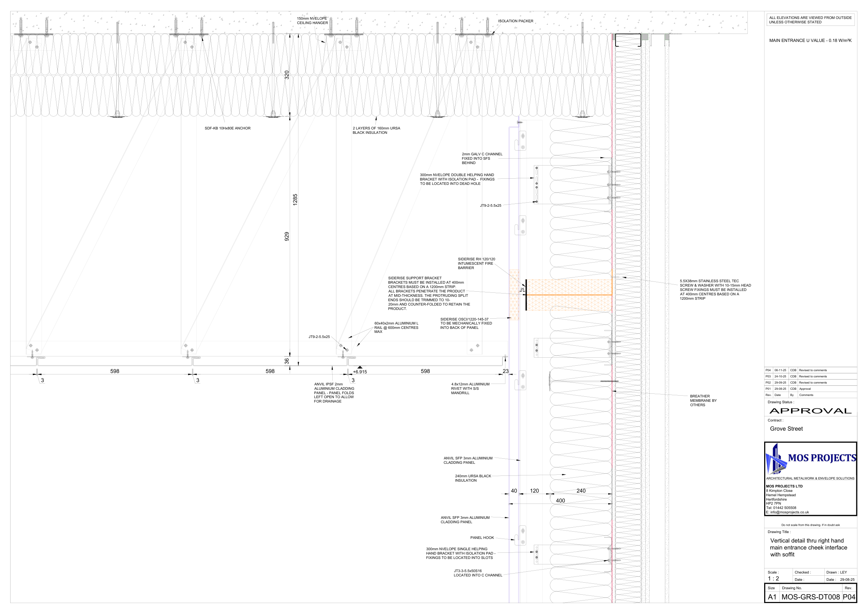
Task: Click the 'ANVIL IPSF 2mm ALUMINIUM CLADDING PANEL' note
Action: pyautogui.click(x=334, y=393)
